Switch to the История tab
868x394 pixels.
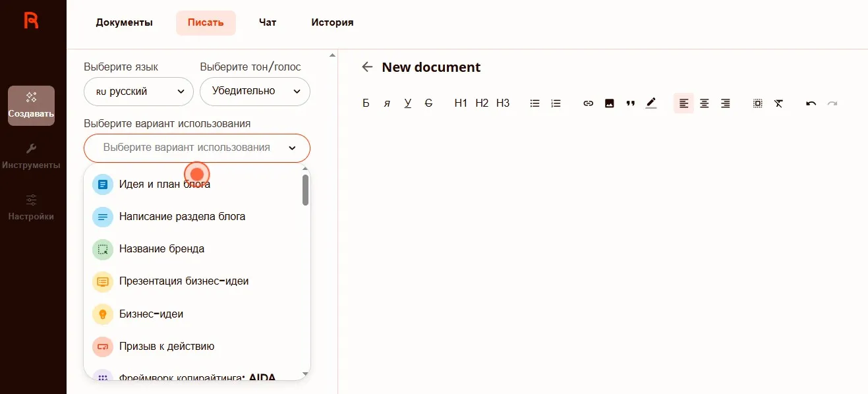[332, 22]
